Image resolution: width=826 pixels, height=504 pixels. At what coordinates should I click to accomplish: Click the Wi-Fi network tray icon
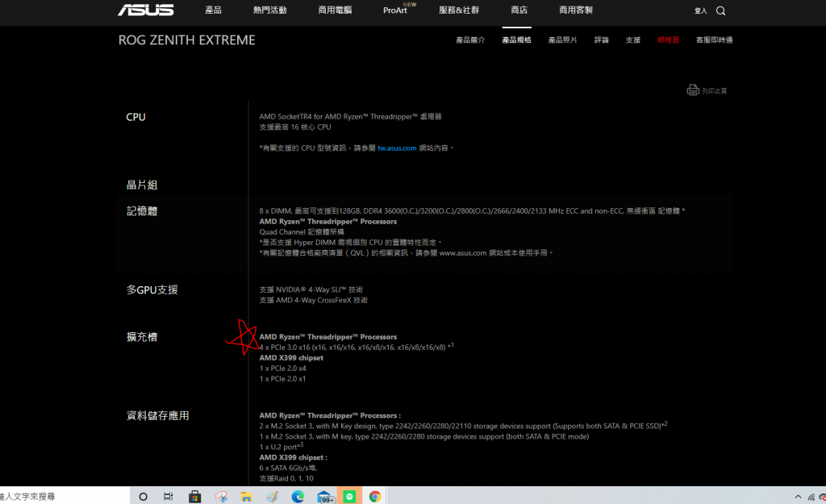coord(811,497)
